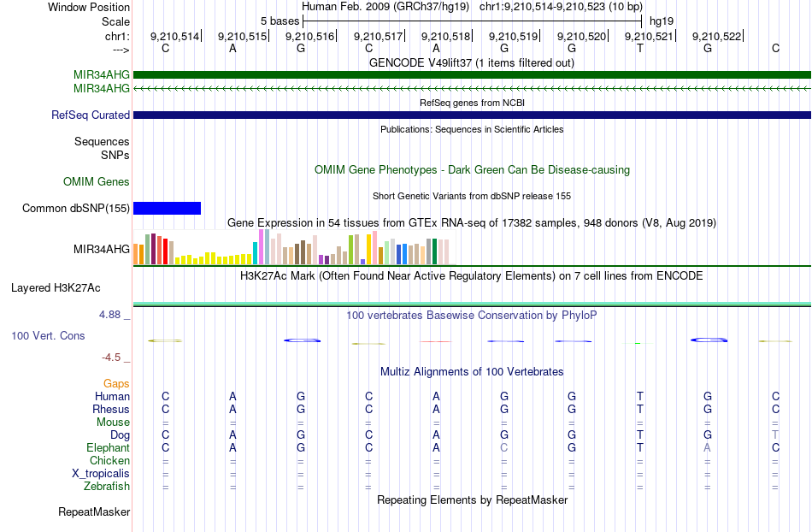Image resolution: width=812 pixels, height=532 pixels.
Task: Click the orange Gaps label
Action: coord(116,383)
